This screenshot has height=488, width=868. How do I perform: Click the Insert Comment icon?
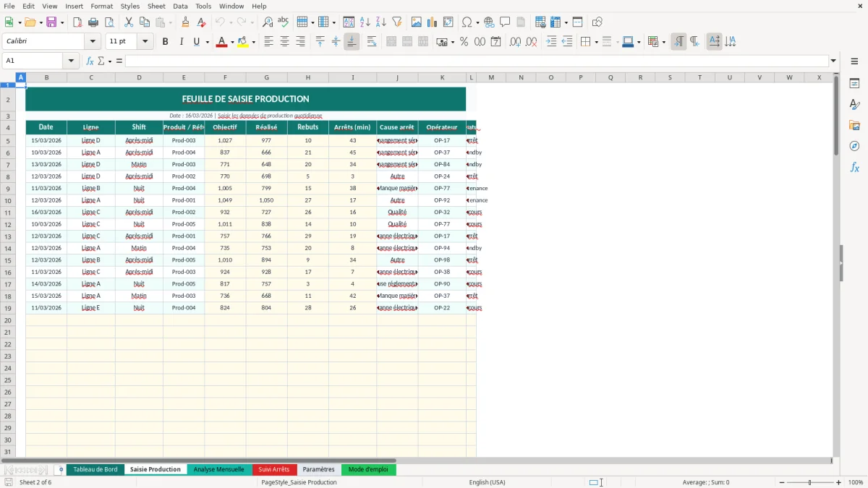[x=505, y=22]
